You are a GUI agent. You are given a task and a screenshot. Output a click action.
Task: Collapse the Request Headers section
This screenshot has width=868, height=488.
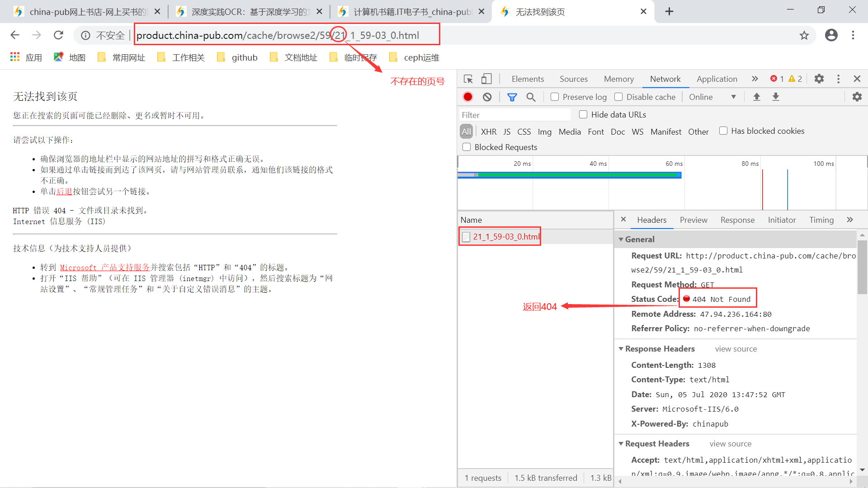tap(621, 443)
